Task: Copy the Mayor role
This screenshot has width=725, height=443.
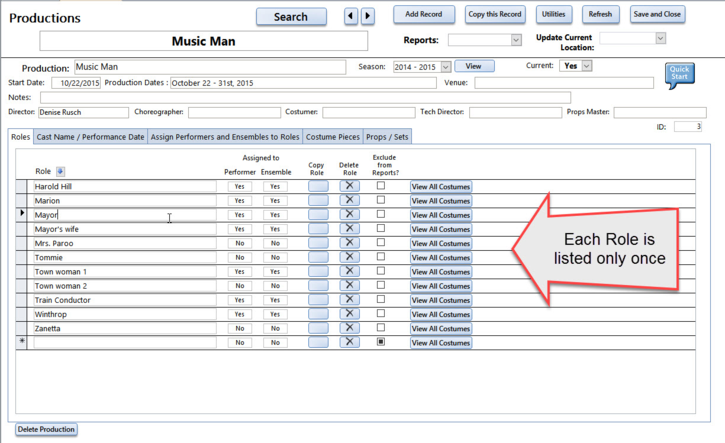Action: (319, 215)
